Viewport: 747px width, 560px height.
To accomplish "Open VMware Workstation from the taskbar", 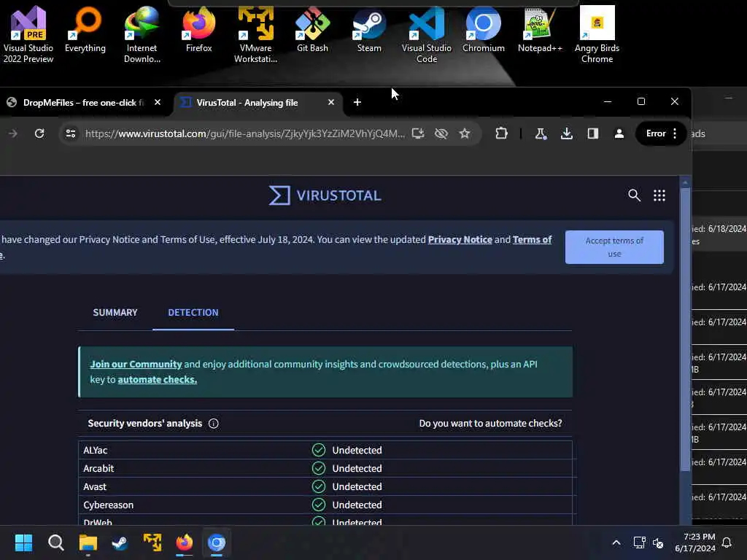I will pos(152,542).
